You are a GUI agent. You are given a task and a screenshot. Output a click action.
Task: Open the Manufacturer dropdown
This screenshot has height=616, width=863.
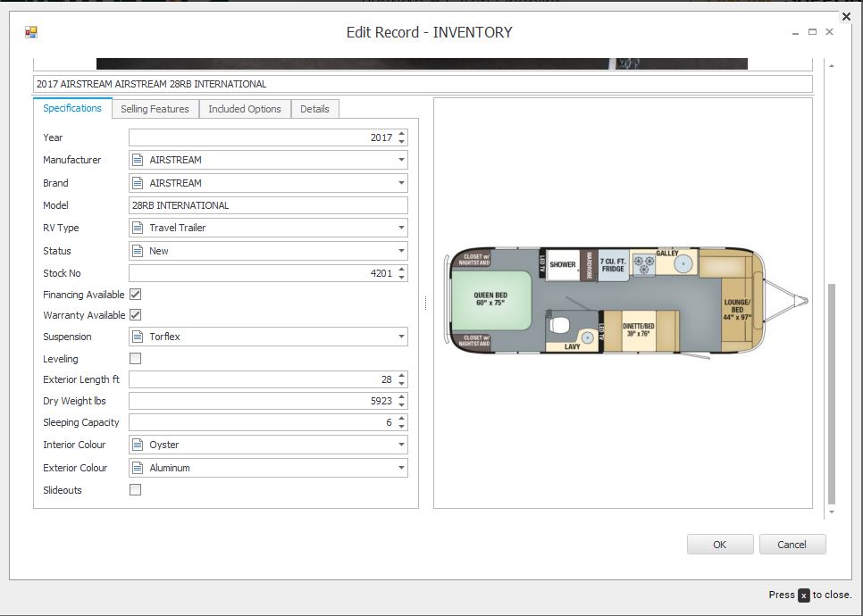(401, 160)
